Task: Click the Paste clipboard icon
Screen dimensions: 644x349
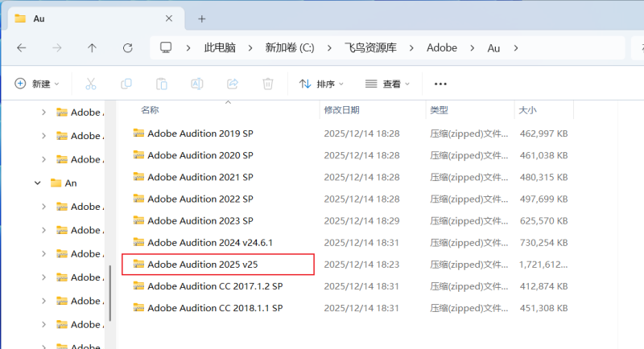Action: coord(162,84)
